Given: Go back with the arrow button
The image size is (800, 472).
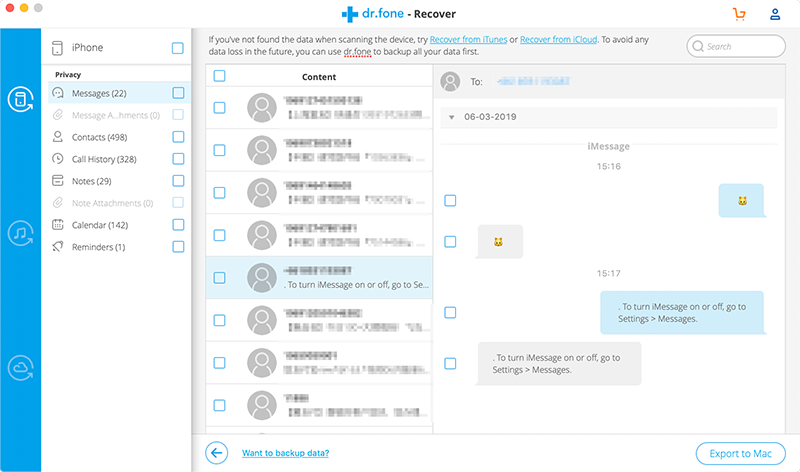Looking at the screenshot, I should (x=216, y=453).
